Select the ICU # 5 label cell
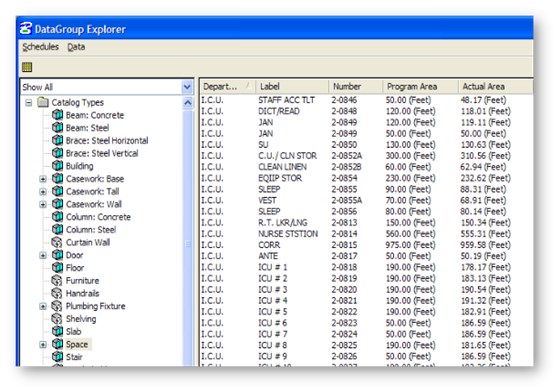The image size is (560, 392). (x=272, y=312)
